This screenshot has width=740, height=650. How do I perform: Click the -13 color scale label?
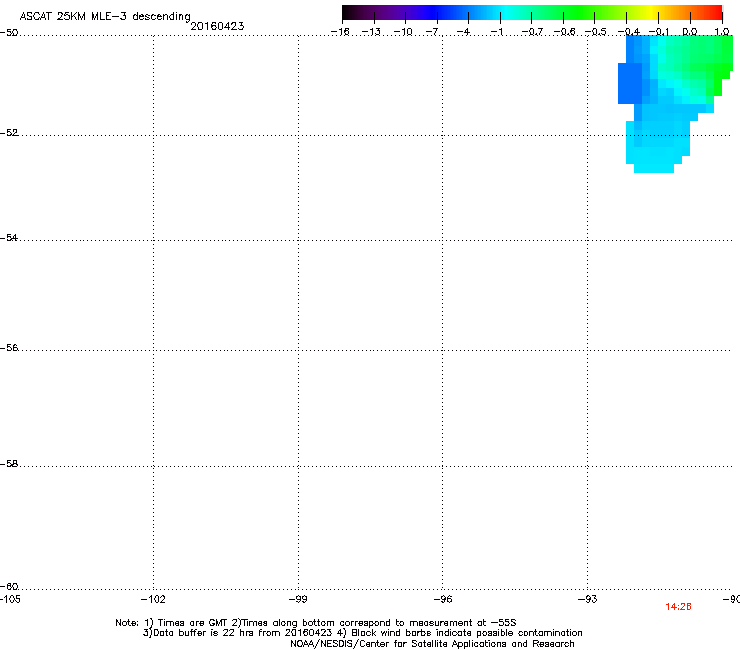371,32
